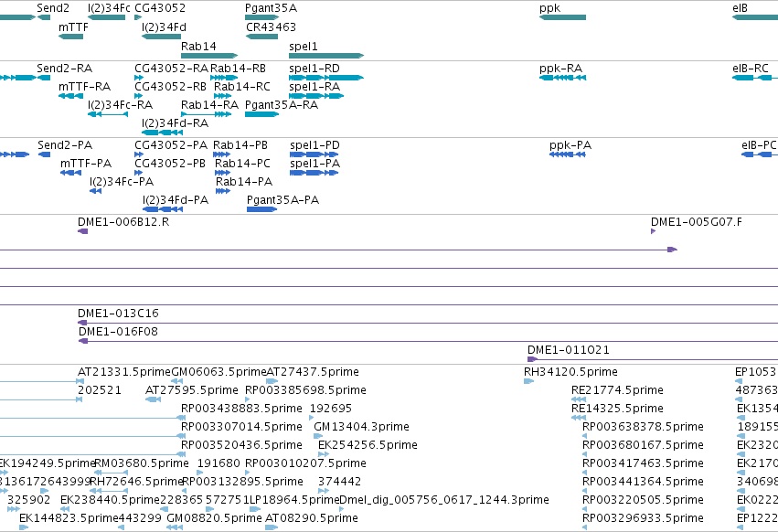Select mTTF-RA transcript glyph
This screenshot has width=778, height=532.
(70, 96)
